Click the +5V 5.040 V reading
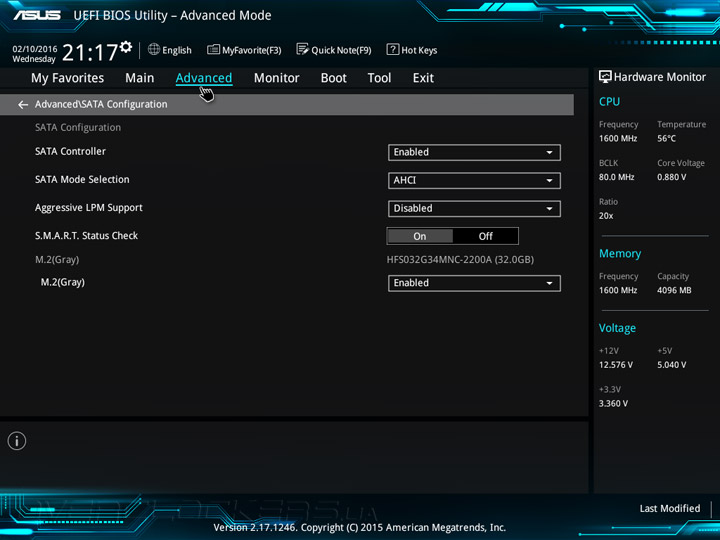Screen dimensions: 720x540 coord(672,365)
